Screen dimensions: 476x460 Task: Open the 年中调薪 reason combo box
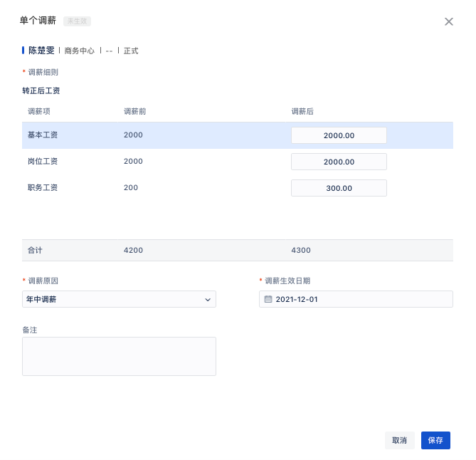119,299
